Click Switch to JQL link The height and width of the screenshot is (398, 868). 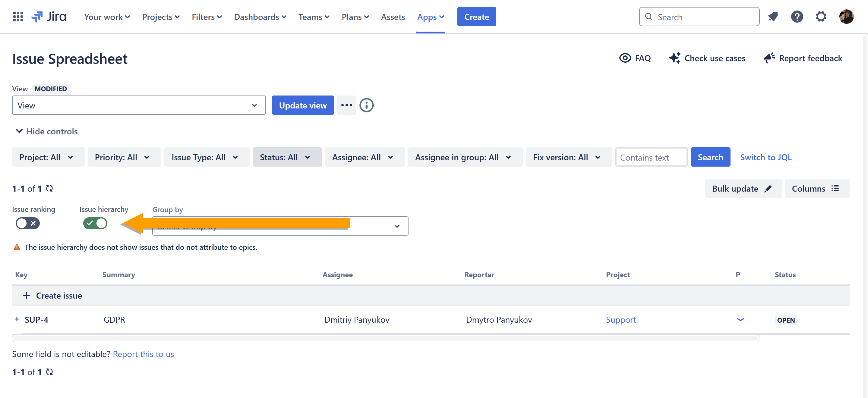pyautogui.click(x=765, y=157)
